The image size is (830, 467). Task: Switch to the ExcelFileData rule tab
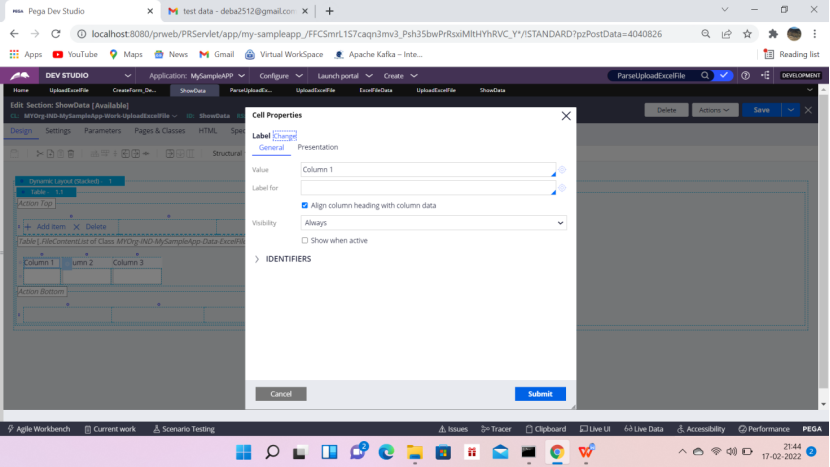[x=376, y=91]
